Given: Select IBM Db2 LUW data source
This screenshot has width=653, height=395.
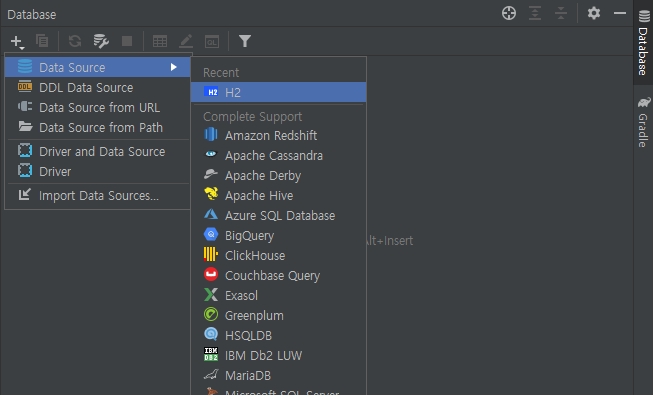Looking at the screenshot, I should click(279, 355).
